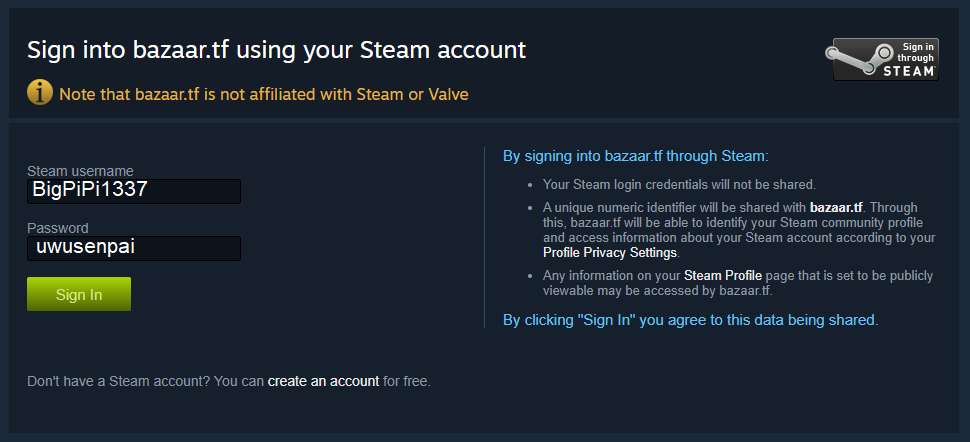
Task: Focus the Steam username input field
Action: (x=134, y=190)
